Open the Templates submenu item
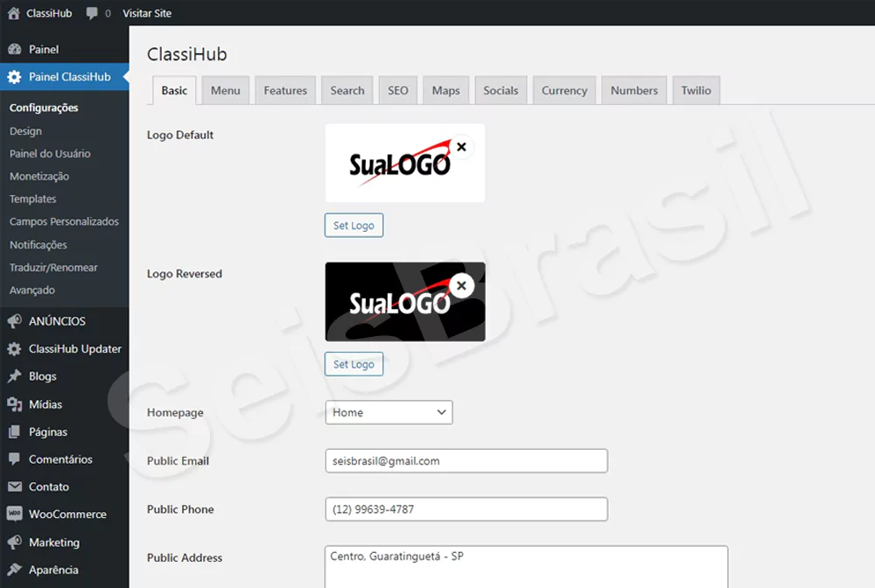 coord(32,199)
